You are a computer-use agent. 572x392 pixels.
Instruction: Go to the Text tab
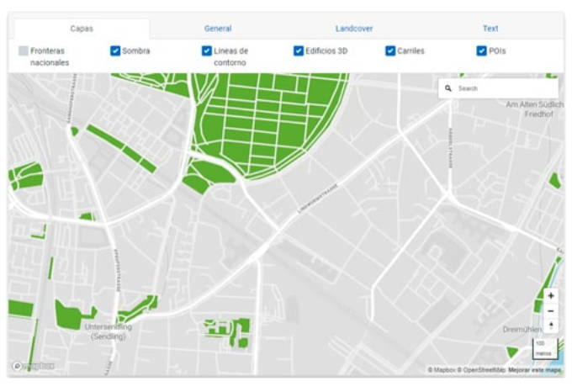click(x=490, y=29)
